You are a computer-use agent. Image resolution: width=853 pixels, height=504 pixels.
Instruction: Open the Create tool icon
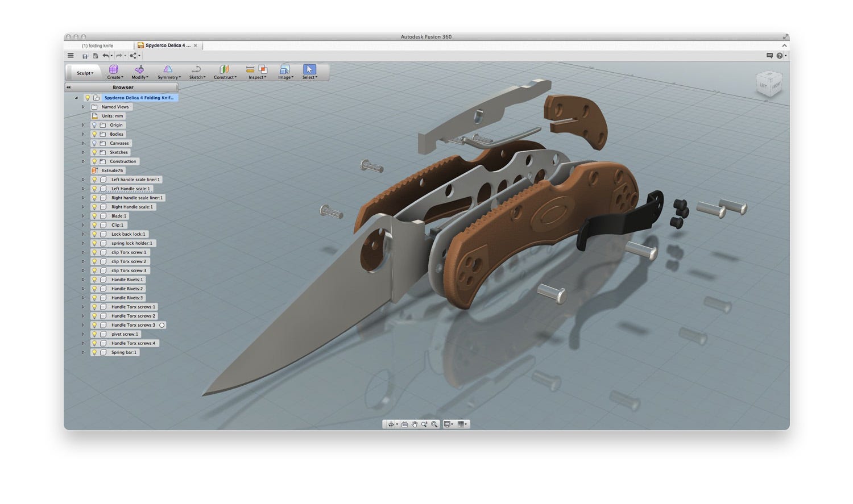click(x=113, y=69)
